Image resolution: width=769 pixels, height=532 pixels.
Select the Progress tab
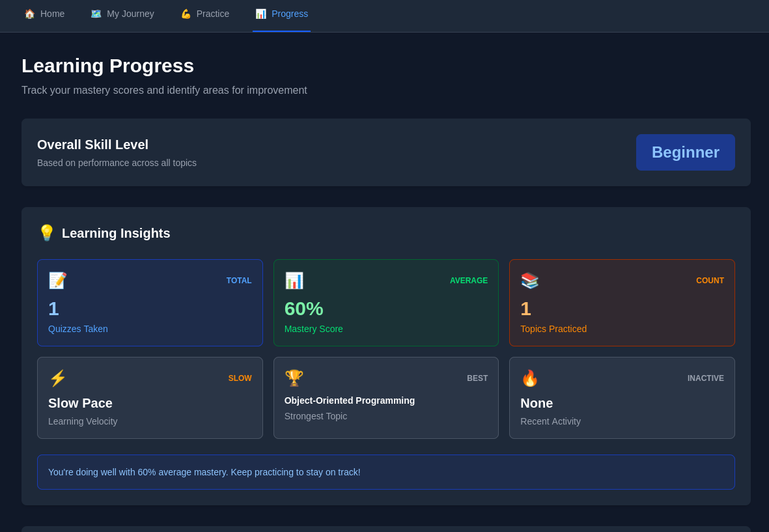(281, 14)
